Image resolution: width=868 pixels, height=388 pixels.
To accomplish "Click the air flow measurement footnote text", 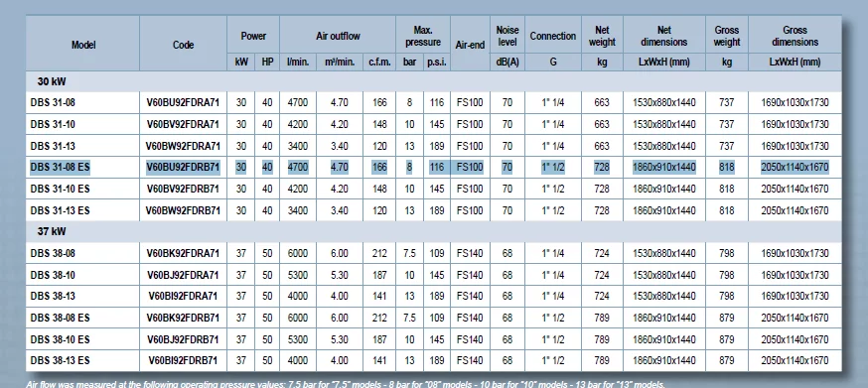I will [346, 384].
